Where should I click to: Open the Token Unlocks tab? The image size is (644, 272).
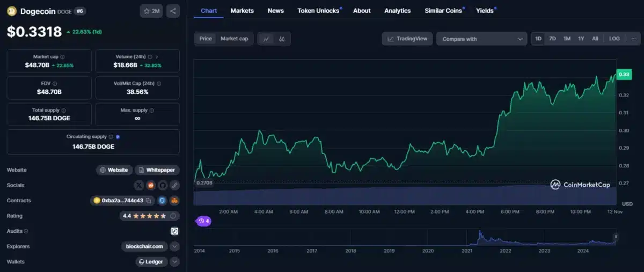tap(319, 11)
